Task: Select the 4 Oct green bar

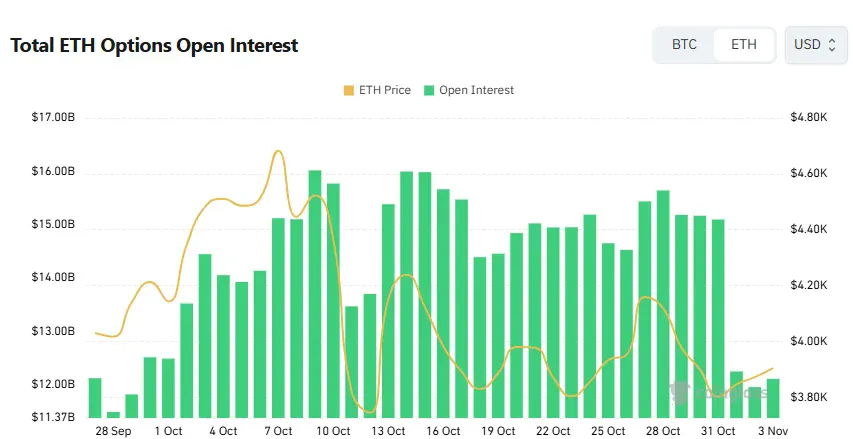Action: click(223, 346)
